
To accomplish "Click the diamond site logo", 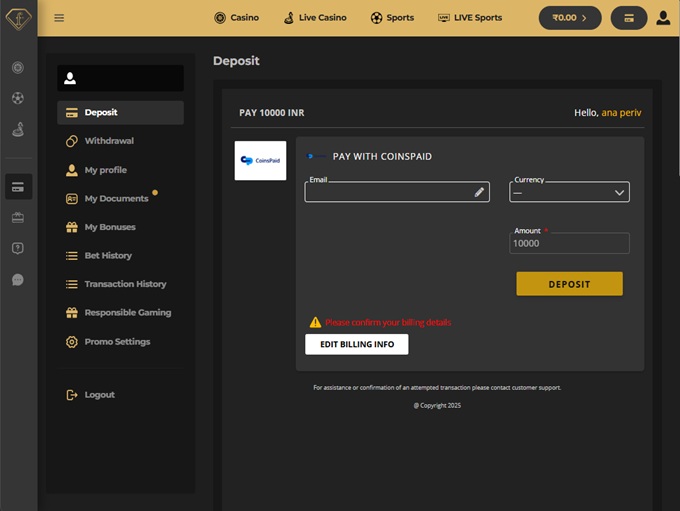I will (x=18, y=18).
